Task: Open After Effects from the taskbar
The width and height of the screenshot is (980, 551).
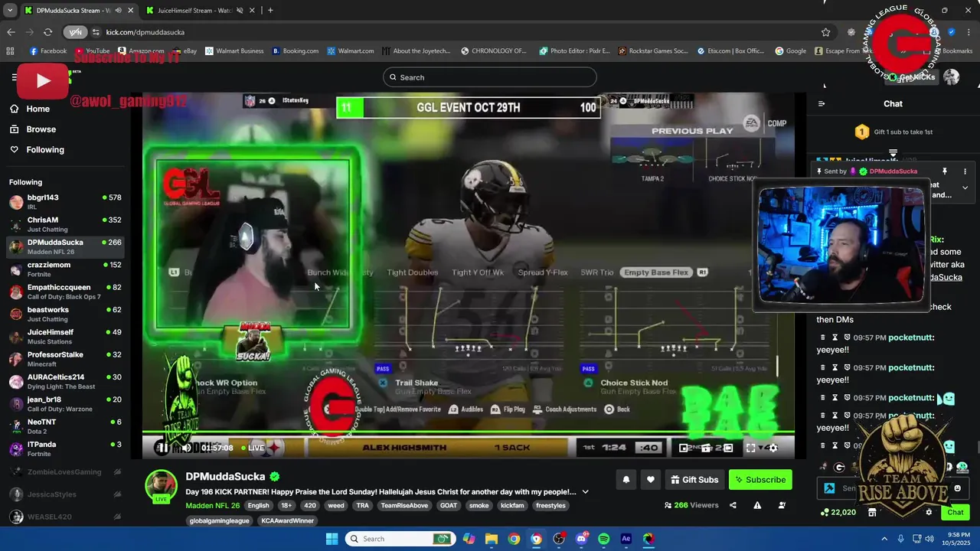Action: click(x=626, y=539)
